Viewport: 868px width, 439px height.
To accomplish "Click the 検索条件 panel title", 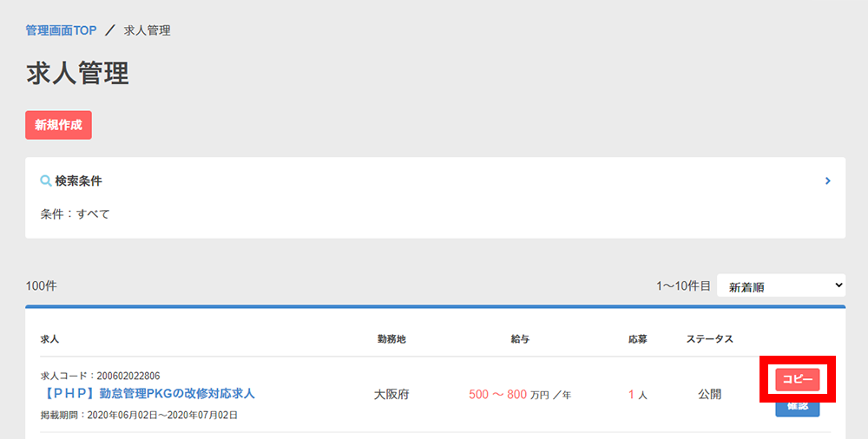I will (x=78, y=181).
